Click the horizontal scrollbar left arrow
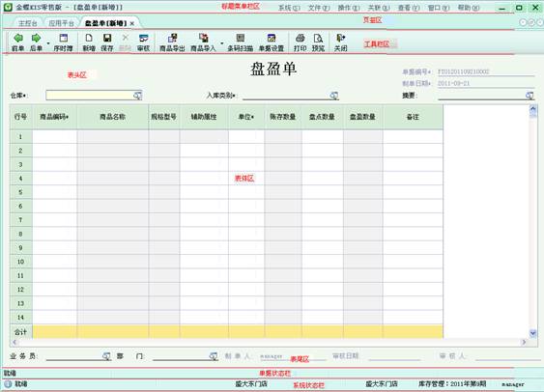 (14, 342)
